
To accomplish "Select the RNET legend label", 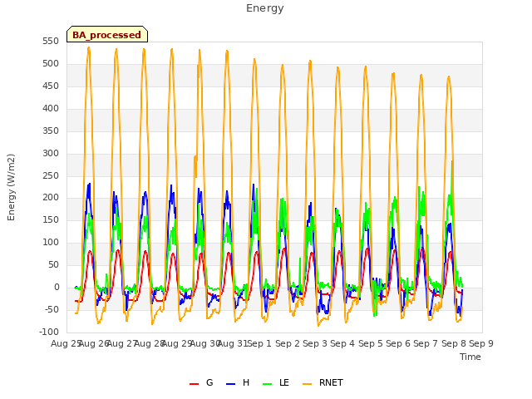I will tap(331, 382).
